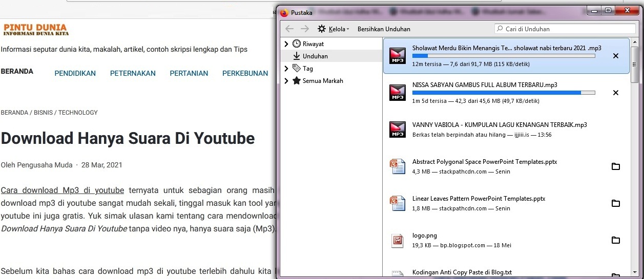Click the Pustaka window Firefox icon
The width and height of the screenshot is (644, 279).
pos(285,12)
